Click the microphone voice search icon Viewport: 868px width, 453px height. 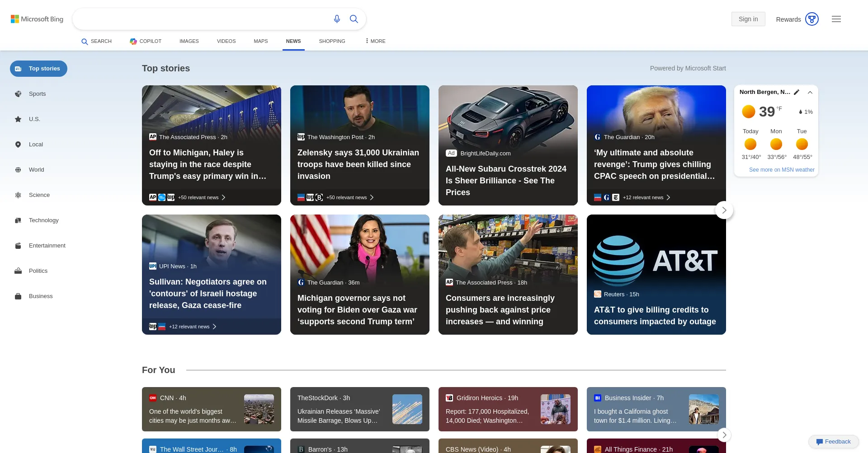(337, 19)
